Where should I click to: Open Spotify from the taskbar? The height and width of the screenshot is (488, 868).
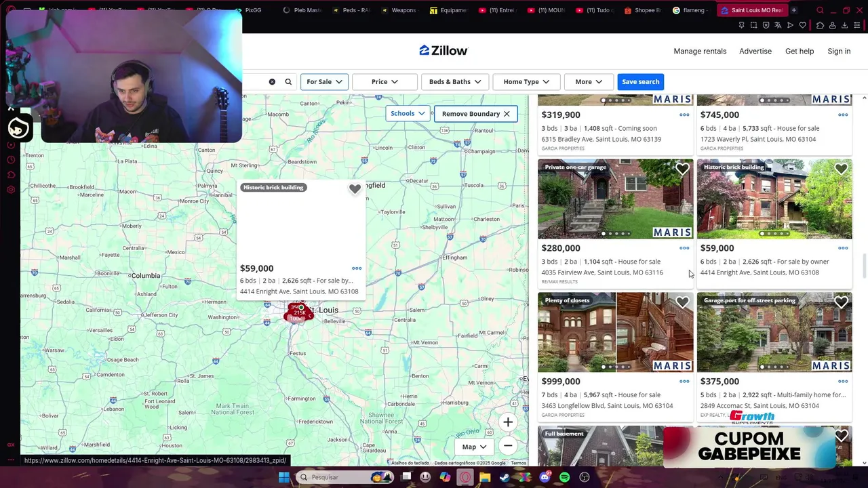pyautogui.click(x=564, y=477)
